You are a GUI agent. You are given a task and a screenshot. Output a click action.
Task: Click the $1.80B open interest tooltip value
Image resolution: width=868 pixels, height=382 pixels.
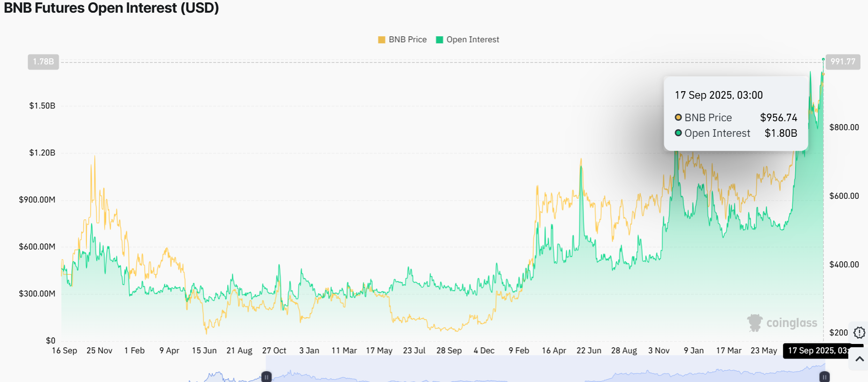[x=781, y=133]
